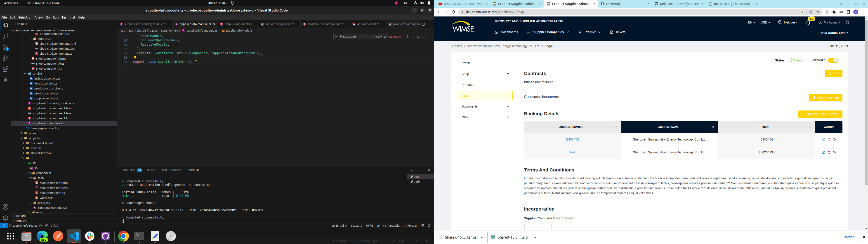The height and width of the screenshot is (244, 868).
Task: Switch to the PROBLEMS panel tab
Action: coord(128,170)
